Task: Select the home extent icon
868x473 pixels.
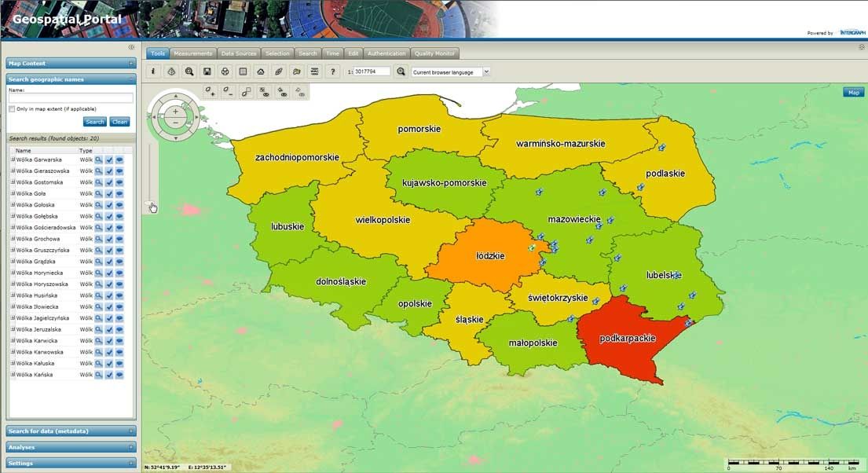Action: [261, 71]
